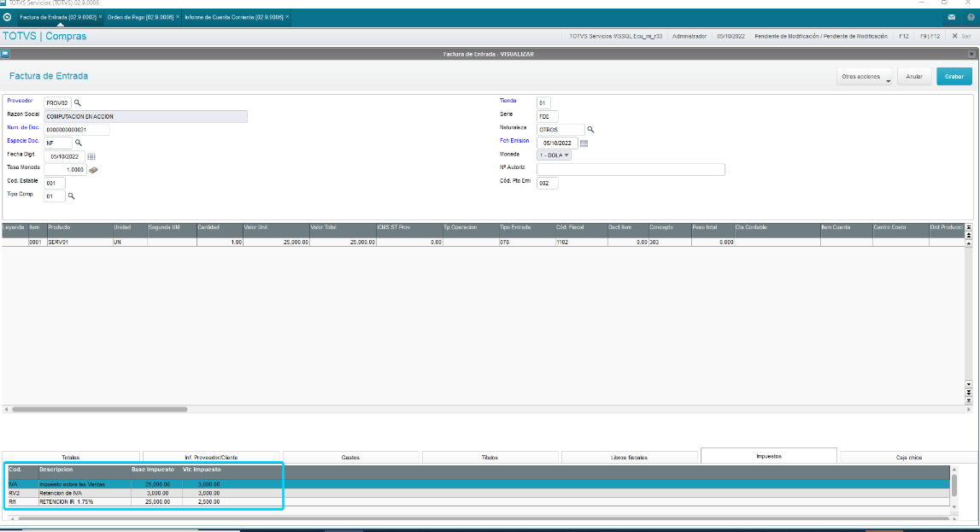Select the Impuestos tab
The width and height of the screenshot is (980, 532).
click(769, 457)
